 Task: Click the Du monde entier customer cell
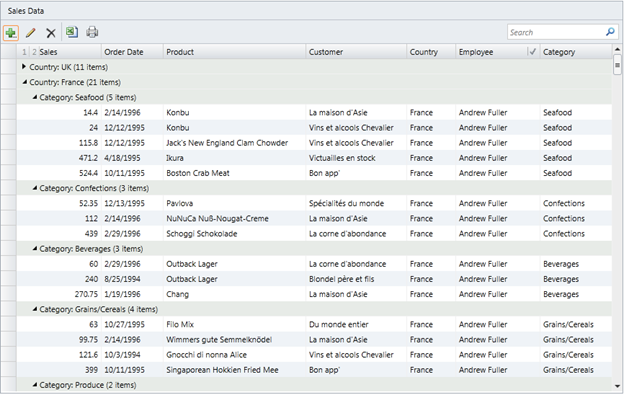click(356, 324)
